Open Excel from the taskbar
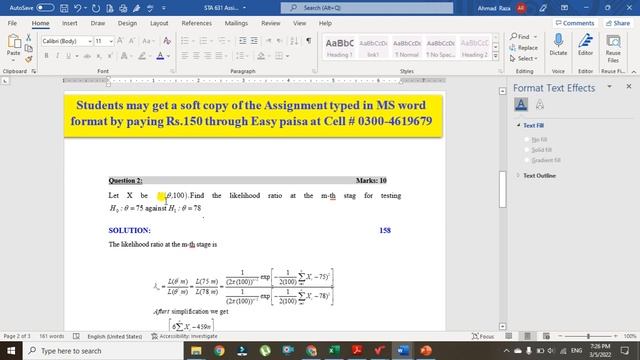This screenshot has height=360, width=640. coord(334,351)
